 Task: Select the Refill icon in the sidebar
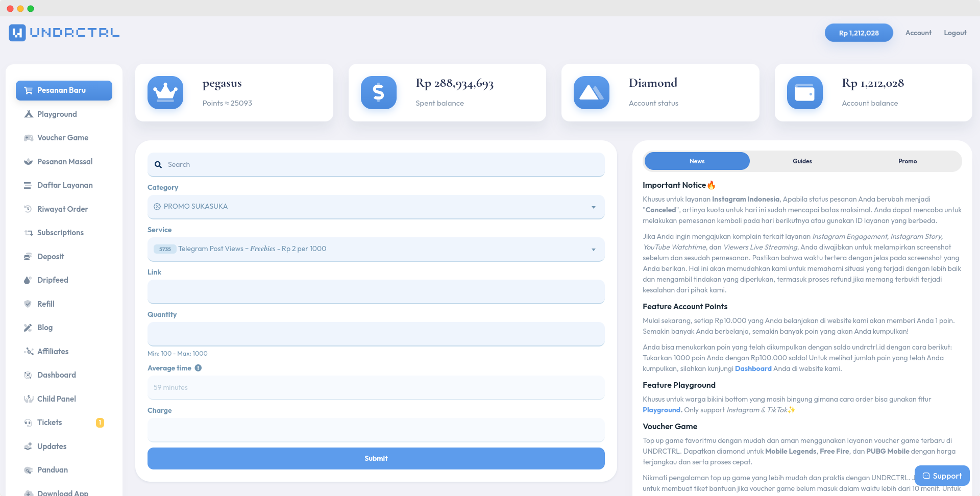pos(28,304)
